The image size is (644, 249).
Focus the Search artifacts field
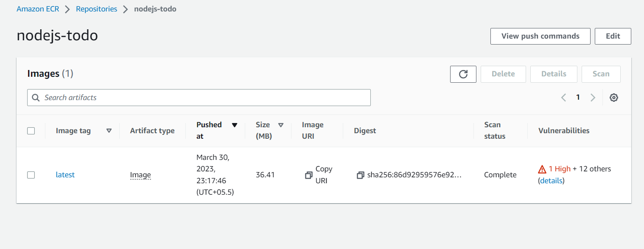[x=204, y=98]
